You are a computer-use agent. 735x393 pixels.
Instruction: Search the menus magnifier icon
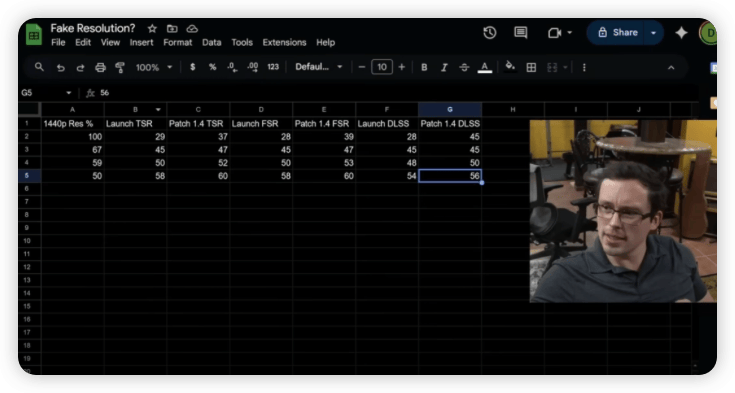click(39, 67)
